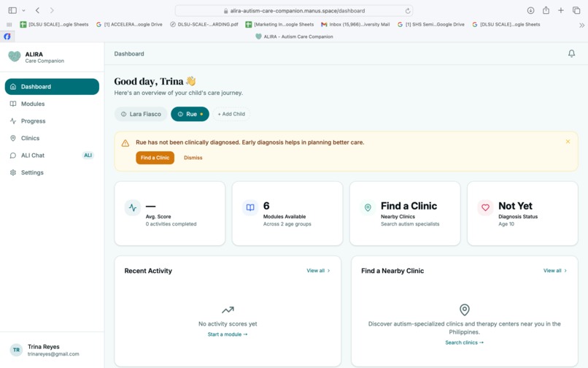Open the Inbox University Mail bookmark
588x368 pixels.
pos(355,24)
